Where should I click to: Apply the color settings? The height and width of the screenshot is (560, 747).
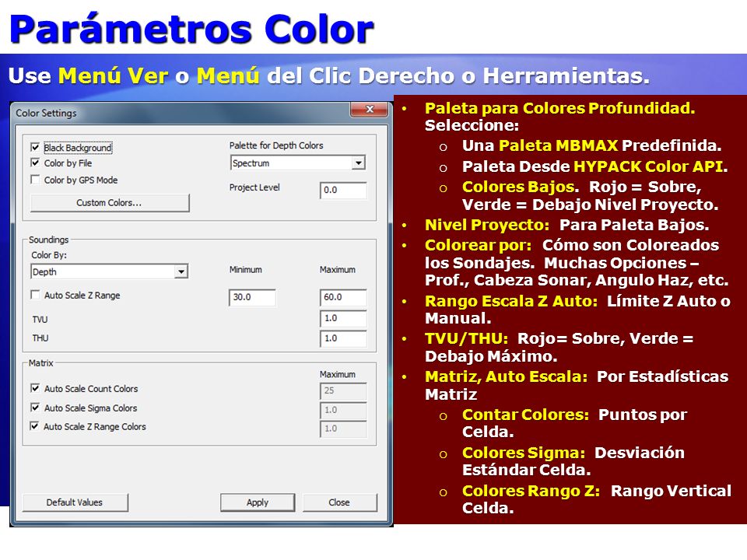click(x=258, y=502)
